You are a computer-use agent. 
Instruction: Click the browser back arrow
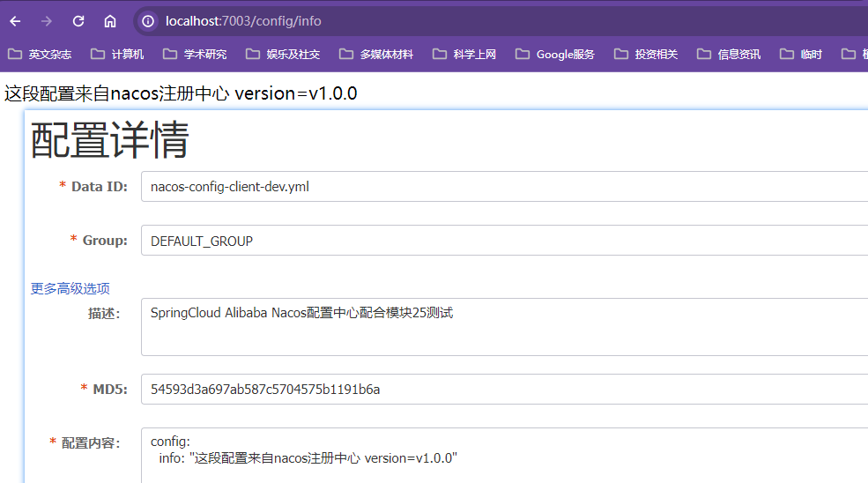point(15,21)
